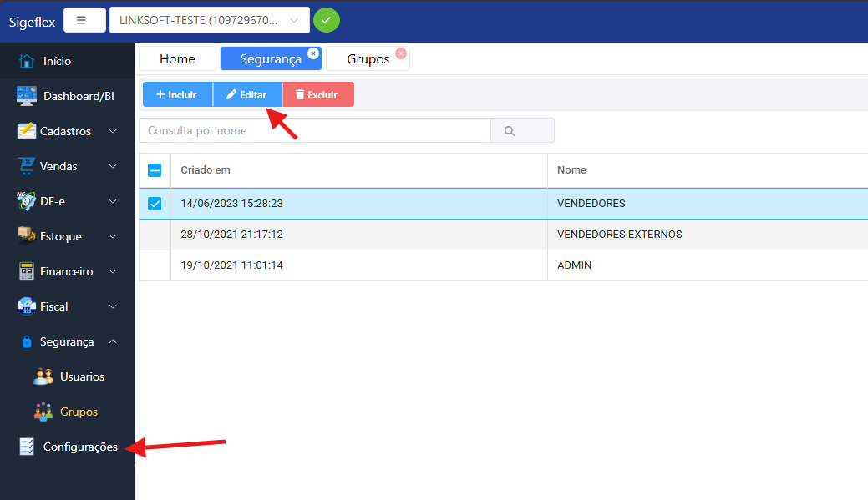Click the Consulta por nome search field
This screenshot has width=868, height=500.
click(314, 131)
